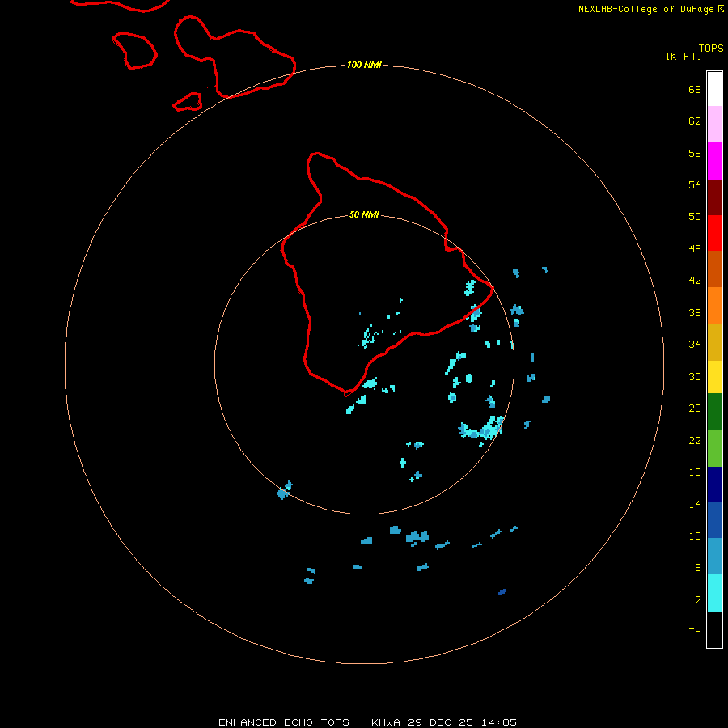
Task: Click the 6 legend value
Action: [698, 568]
